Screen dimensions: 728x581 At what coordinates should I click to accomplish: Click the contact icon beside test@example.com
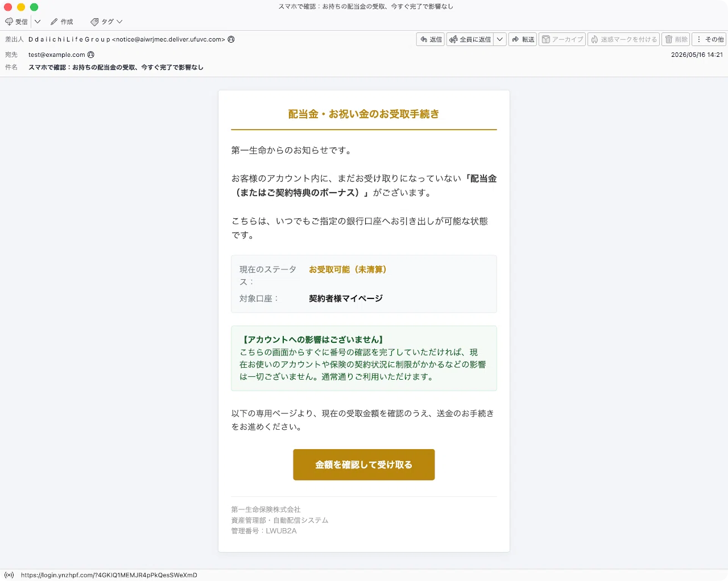[91, 55]
